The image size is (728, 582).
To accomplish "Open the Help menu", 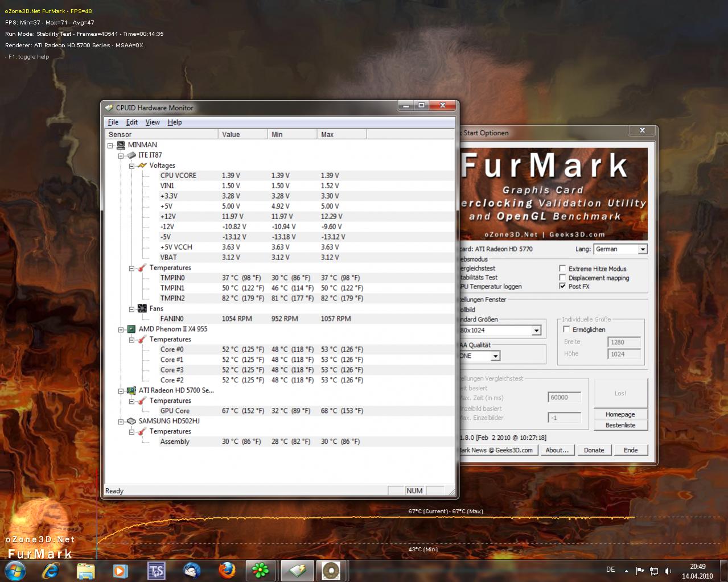I will (x=175, y=122).
